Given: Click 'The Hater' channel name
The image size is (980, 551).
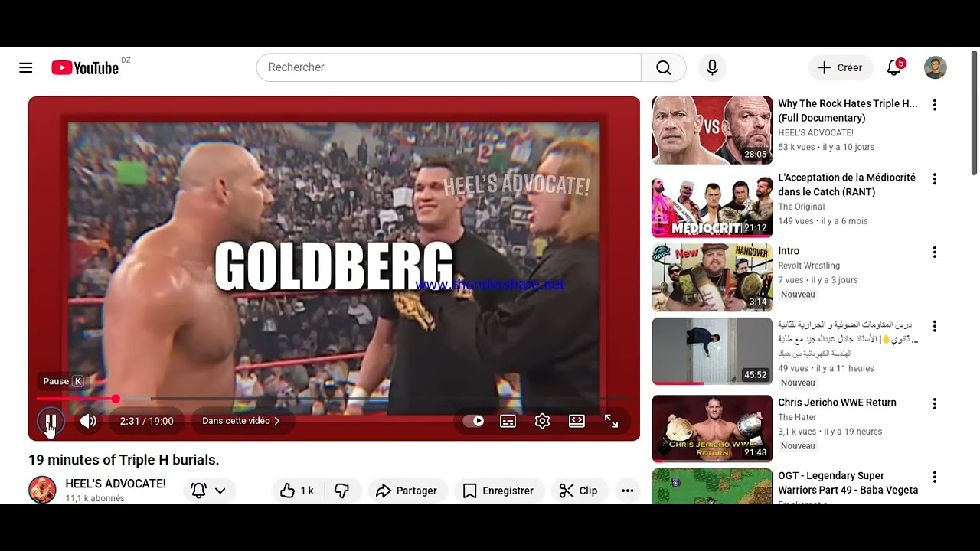Looking at the screenshot, I should point(797,417).
